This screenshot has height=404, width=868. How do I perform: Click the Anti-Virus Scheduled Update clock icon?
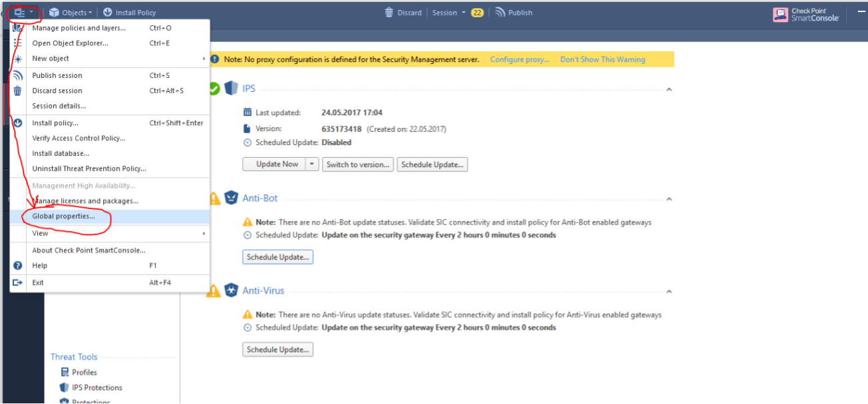click(x=247, y=327)
